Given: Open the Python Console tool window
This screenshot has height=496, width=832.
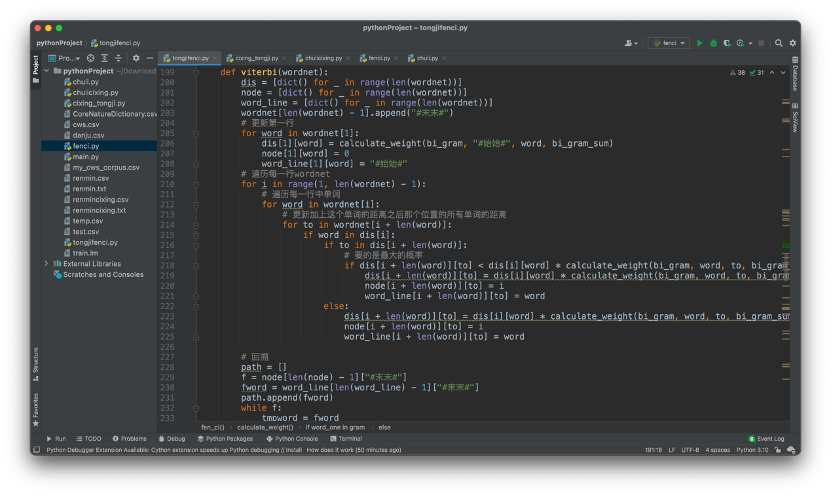Looking at the screenshot, I should pyautogui.click(x=292, y=439).
